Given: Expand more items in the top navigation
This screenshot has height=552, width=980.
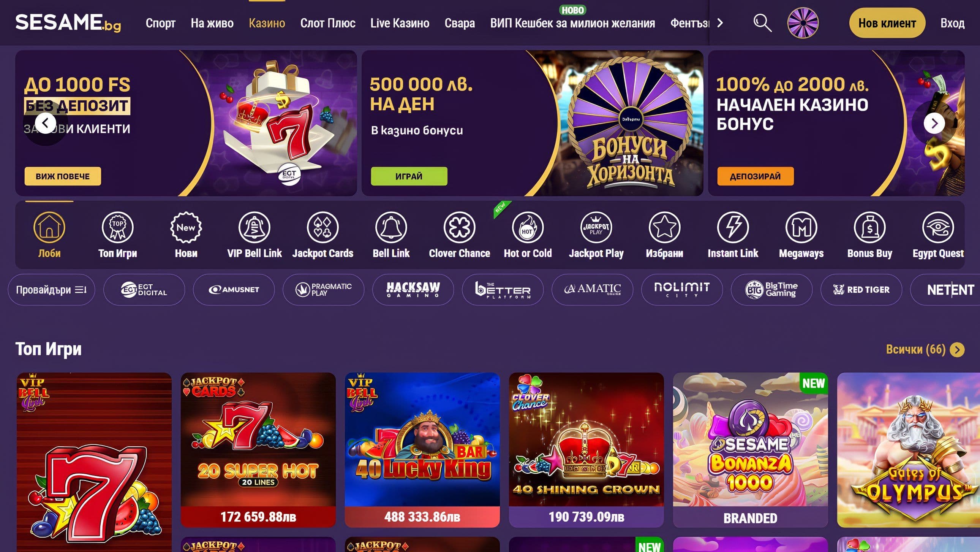Looking at the screenshot, I should (x=720, y=23).
